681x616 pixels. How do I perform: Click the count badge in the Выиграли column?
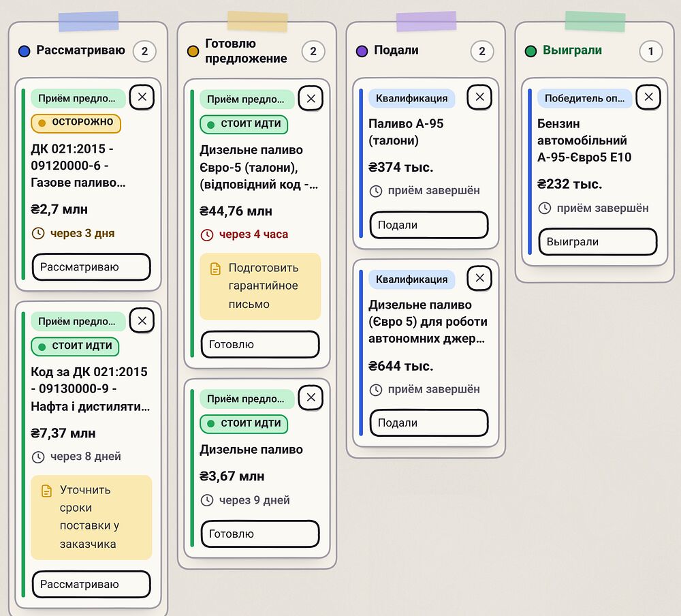[651, 51]
